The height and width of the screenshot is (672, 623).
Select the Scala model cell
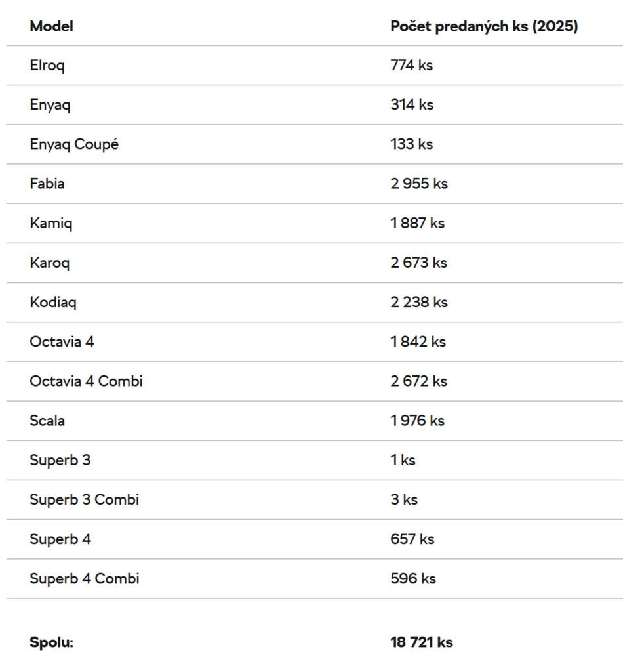(47, 421)
